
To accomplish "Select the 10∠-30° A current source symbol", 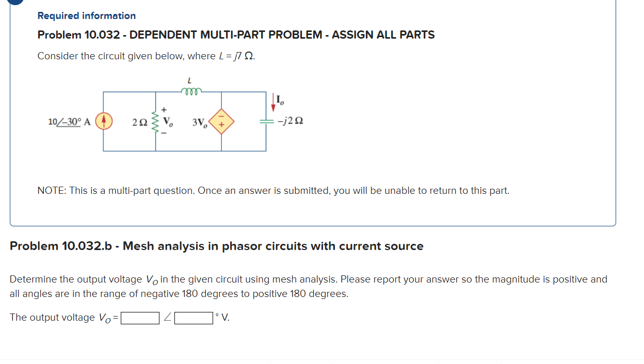I will tap(103, 122).
